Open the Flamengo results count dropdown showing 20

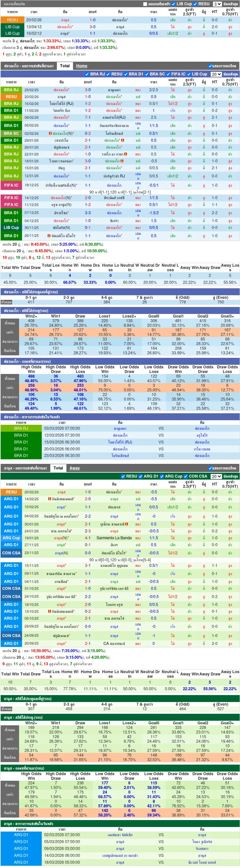216,74
